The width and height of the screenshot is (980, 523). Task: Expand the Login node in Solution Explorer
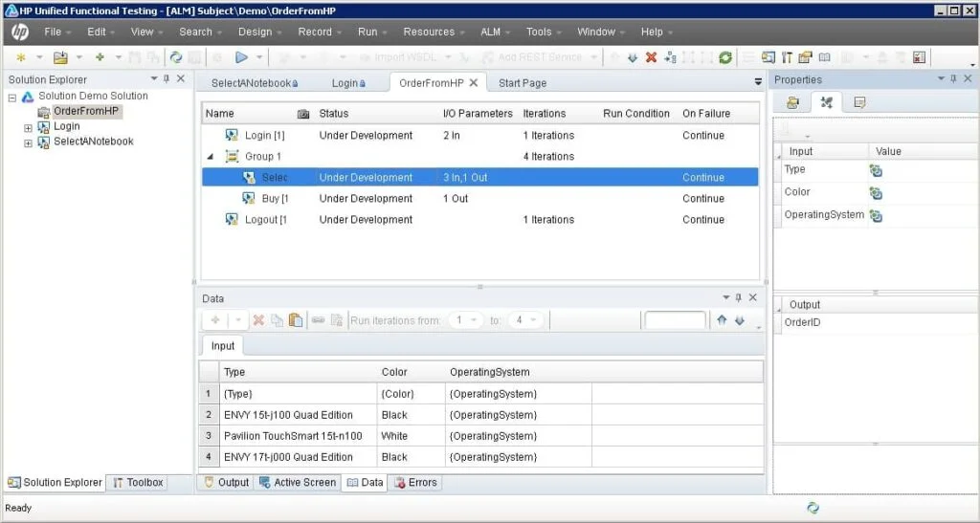tap(28, 127)
